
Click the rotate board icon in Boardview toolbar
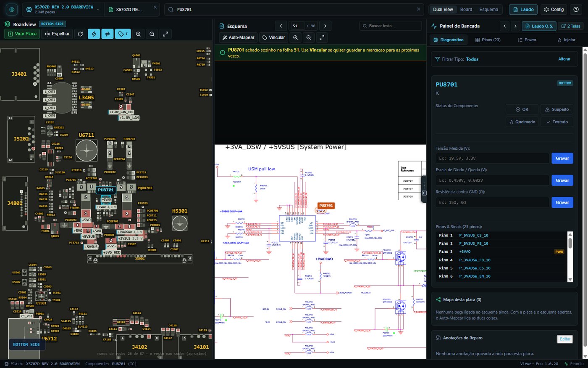pyautogui.click(x=80, y=34)
